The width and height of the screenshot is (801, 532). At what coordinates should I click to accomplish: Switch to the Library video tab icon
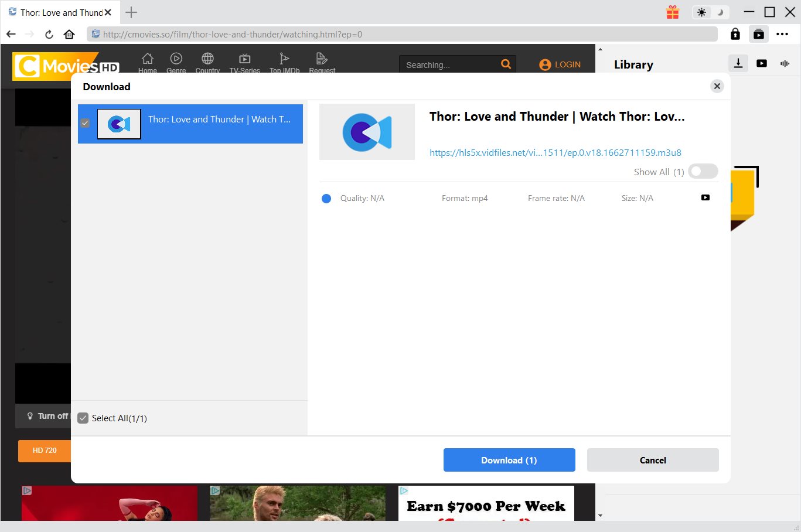762,63
